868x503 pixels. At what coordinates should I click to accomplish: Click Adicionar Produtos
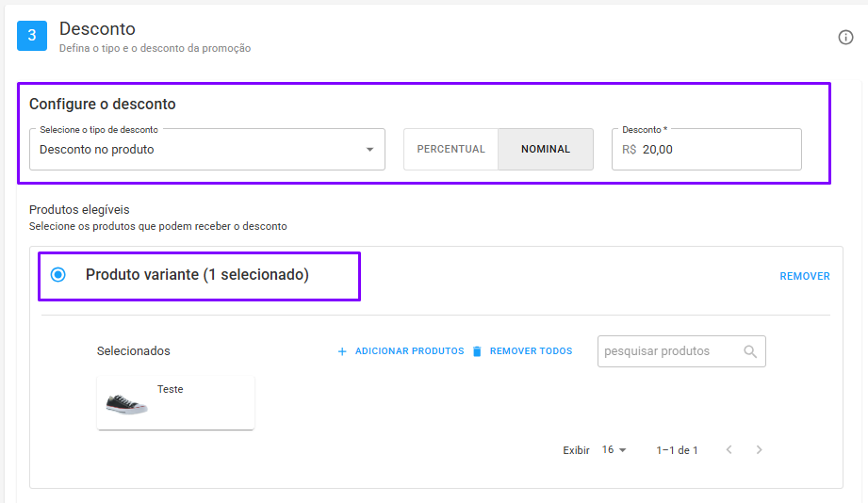pyautogui.click(x=409, y=350)
